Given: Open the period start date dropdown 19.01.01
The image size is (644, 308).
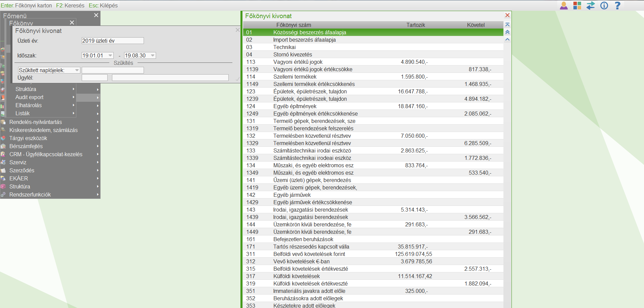Looking at the screenshot, I should (110, 55).
